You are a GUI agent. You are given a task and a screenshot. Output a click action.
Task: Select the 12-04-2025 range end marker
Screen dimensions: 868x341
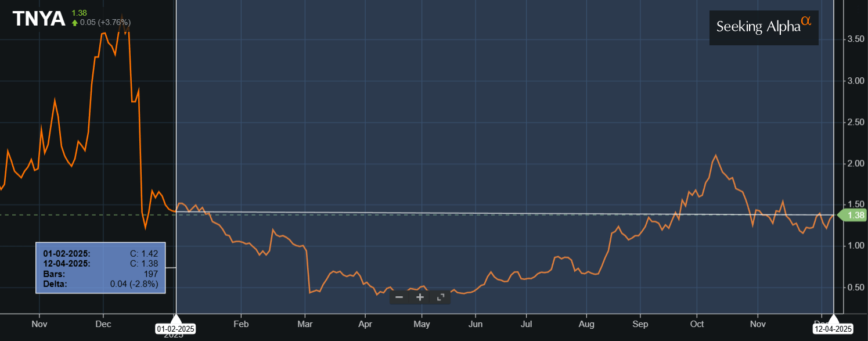[834, 329]
